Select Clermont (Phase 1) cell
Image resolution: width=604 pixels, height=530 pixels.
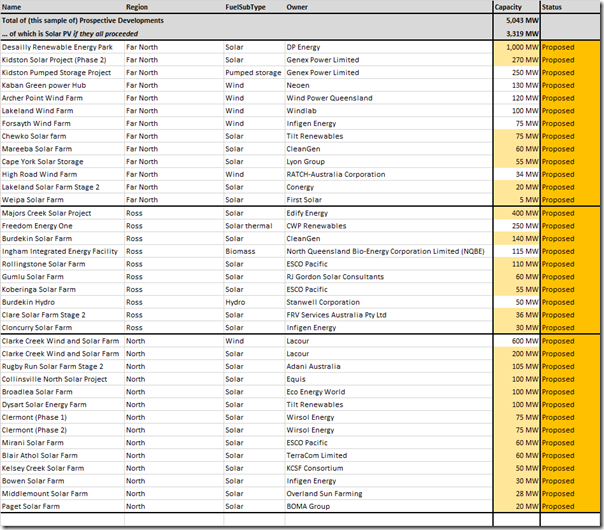(62, 417)
